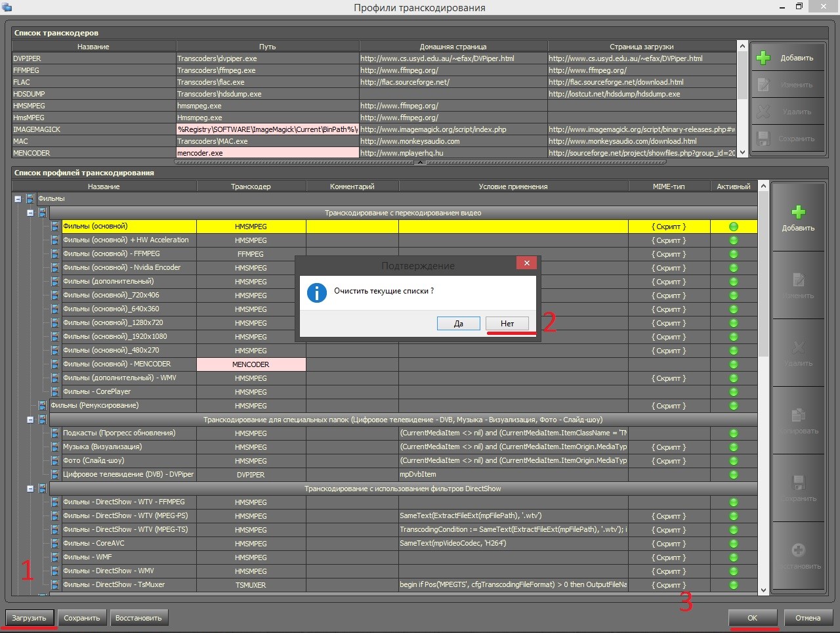
Task: Collapse the root Фильмы tree node
Action: click(18, 199)
